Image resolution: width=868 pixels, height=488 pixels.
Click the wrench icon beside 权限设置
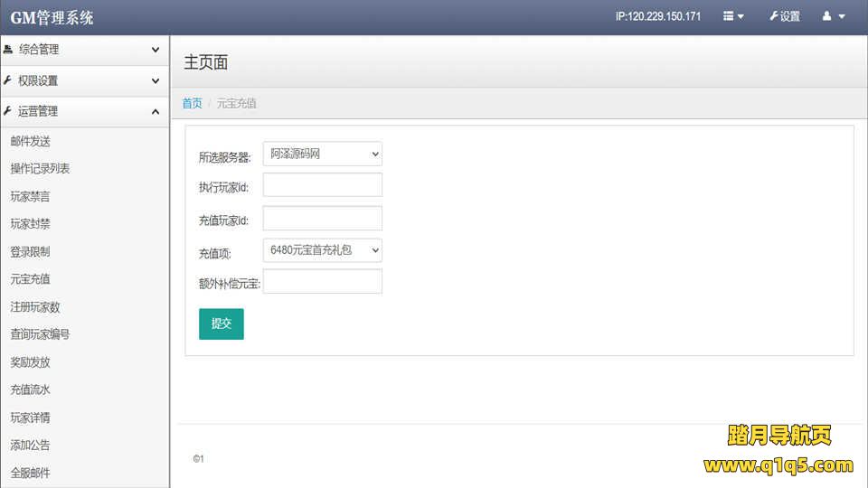coord(8,80)
